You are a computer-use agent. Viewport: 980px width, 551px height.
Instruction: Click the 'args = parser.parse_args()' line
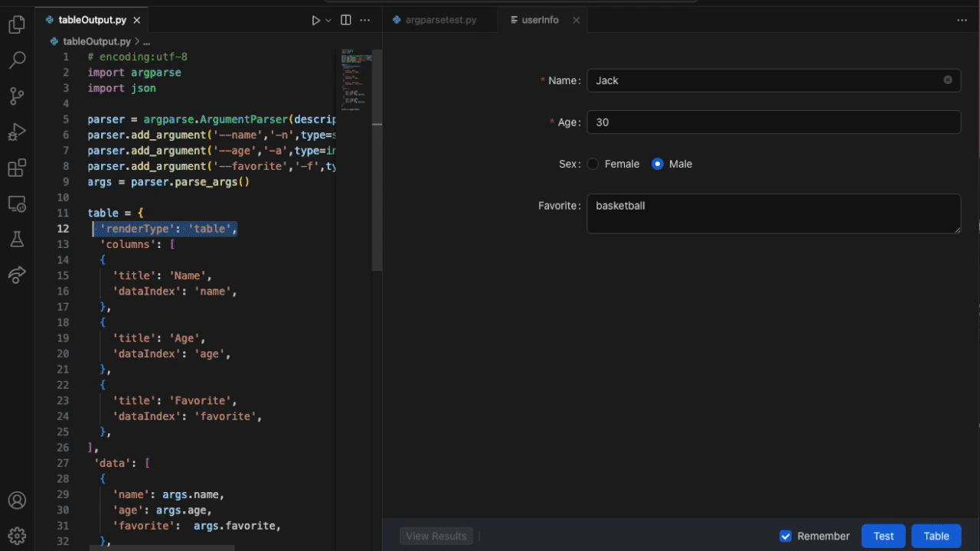(168, 182)
